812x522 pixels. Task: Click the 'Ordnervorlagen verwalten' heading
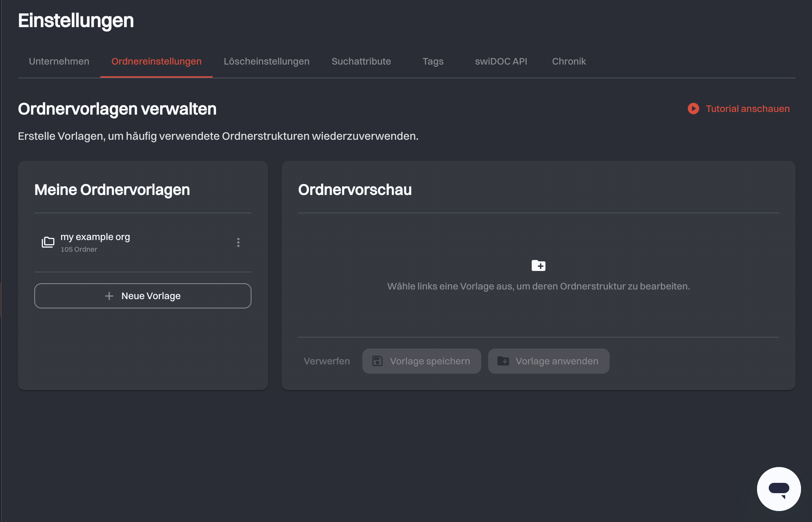pyautogui.click(x=117, y=109)
